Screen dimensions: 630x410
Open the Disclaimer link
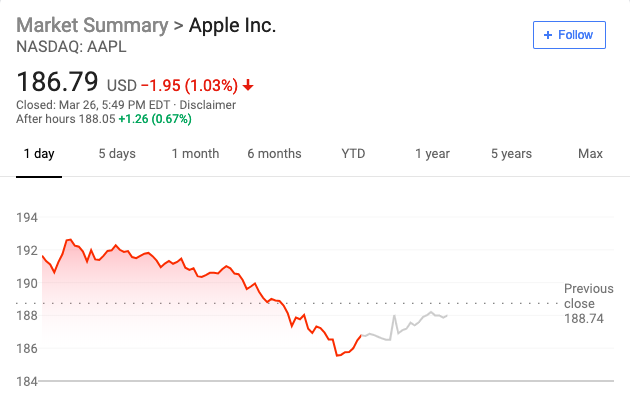207,104
